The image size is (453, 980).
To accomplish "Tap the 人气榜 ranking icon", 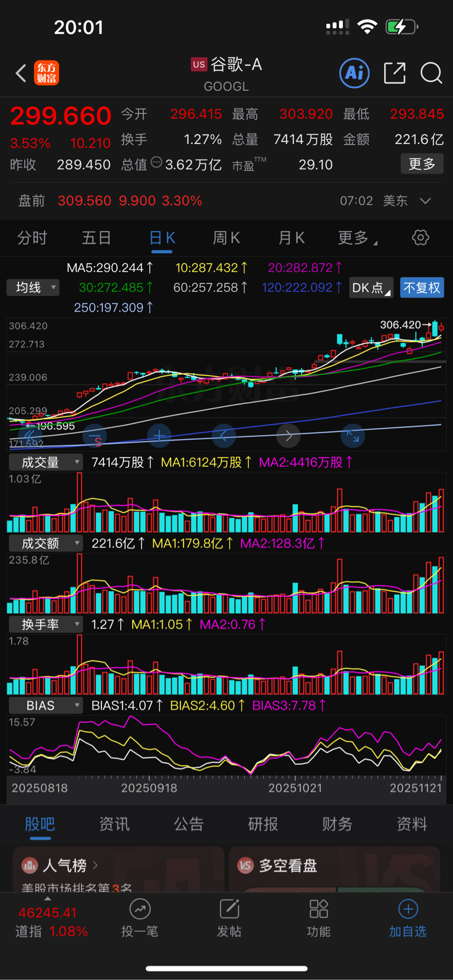I will pyautogui.click(x=29, y=866).
